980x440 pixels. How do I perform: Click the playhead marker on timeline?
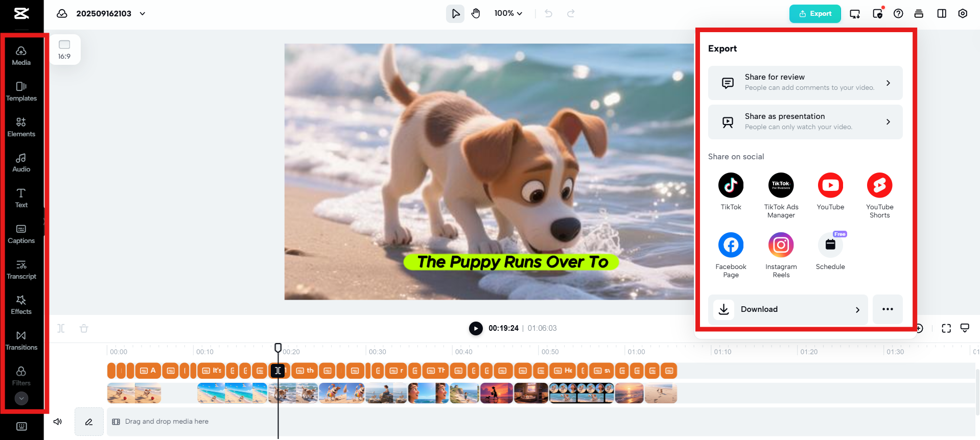coord(278,348)
